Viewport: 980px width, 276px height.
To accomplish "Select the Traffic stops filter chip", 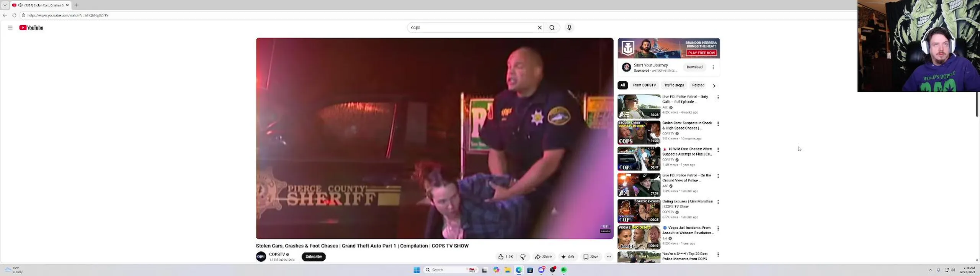I will coord(674,85).
